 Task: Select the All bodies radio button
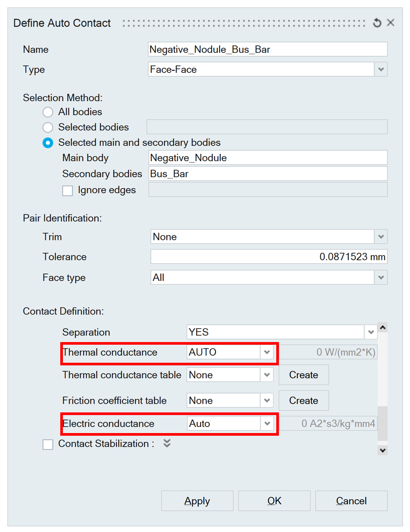pos(48,112)
